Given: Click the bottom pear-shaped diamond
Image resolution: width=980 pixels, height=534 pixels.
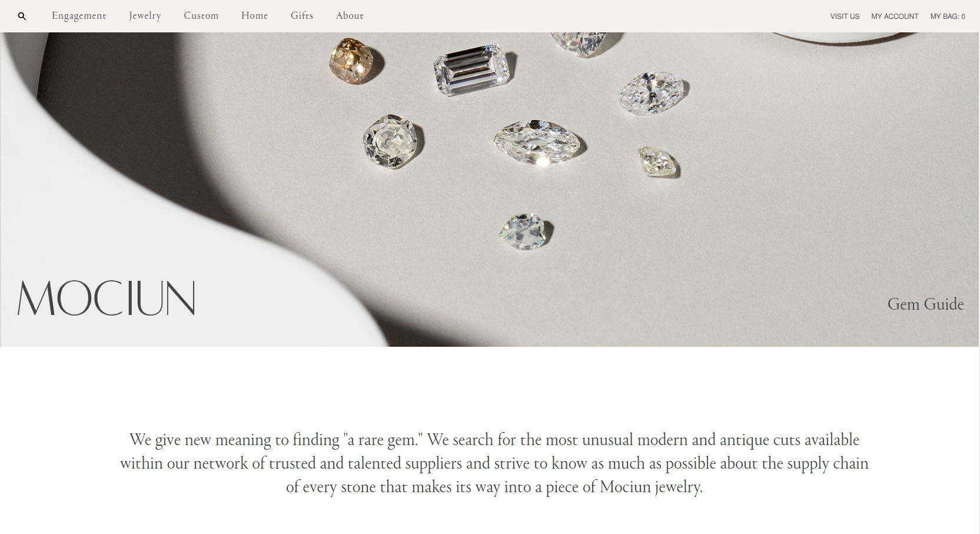Looking at the screenshot, I should pos(525,232).
